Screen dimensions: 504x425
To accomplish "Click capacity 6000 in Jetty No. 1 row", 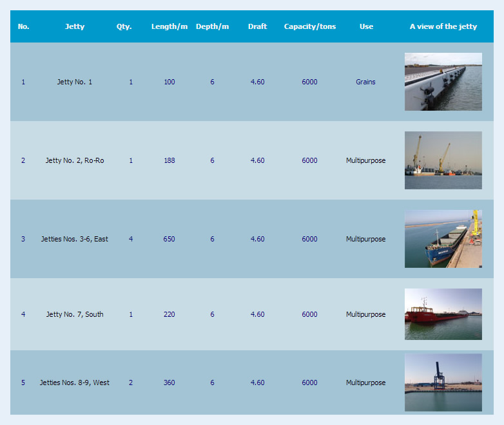I will coord(309,82).
